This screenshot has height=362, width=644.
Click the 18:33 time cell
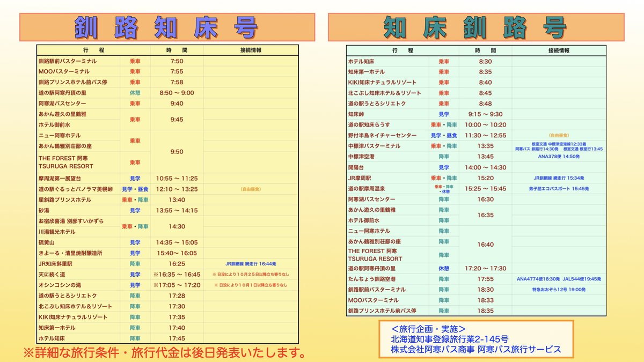pos(485,300)
